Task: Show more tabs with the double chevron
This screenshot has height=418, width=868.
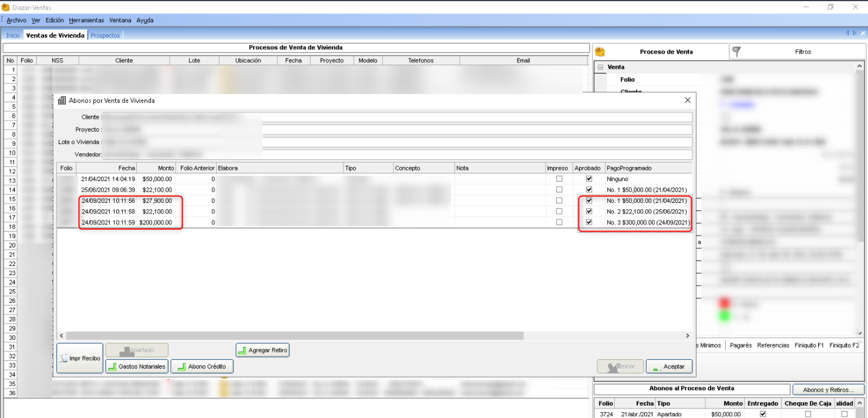Action: (860, 343)
